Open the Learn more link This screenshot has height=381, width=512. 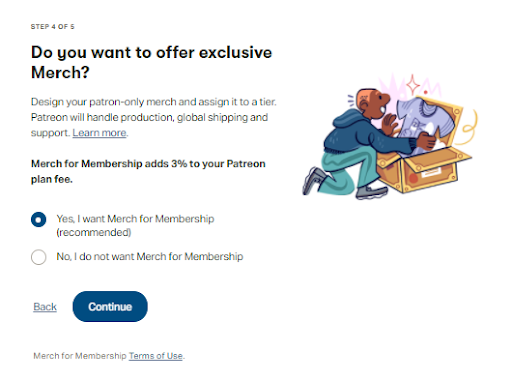[x=100, y=133]
